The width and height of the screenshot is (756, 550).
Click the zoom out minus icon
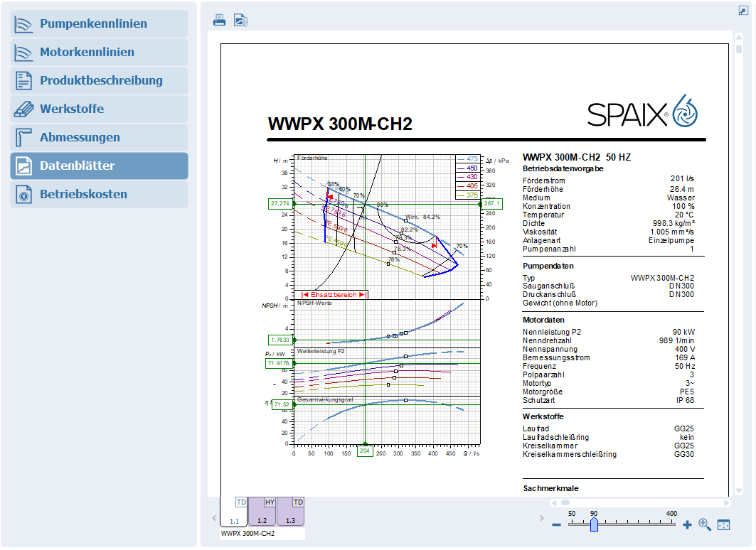(x=556, y=524)
